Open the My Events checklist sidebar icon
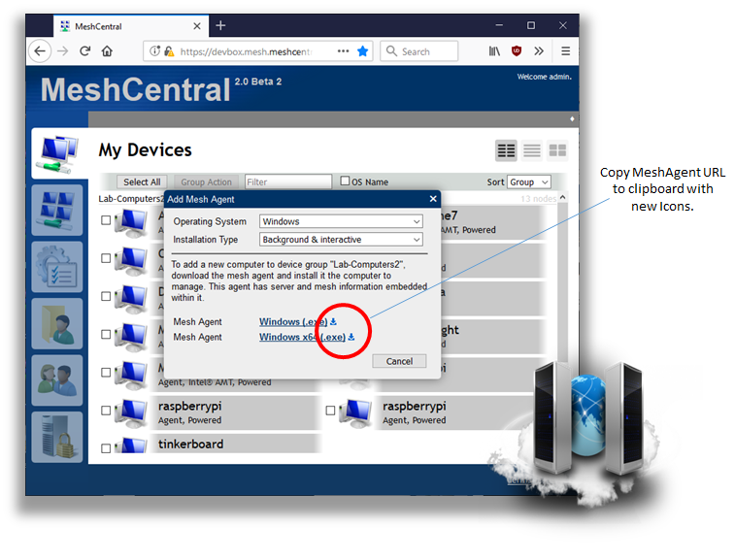This screenshot has height=560, width=735. click(x=57, y=267)
